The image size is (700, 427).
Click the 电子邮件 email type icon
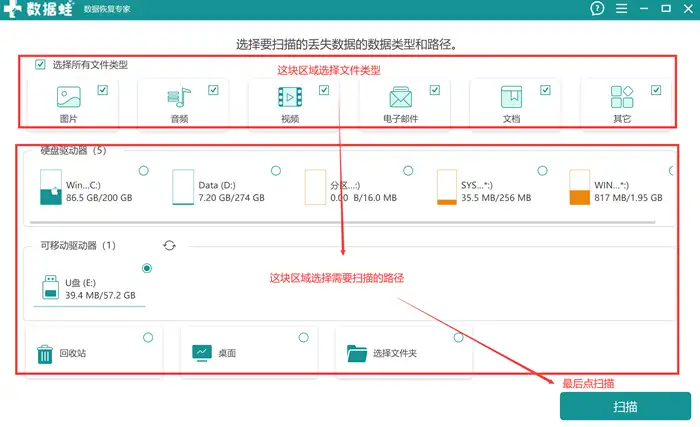coord(400,97)
